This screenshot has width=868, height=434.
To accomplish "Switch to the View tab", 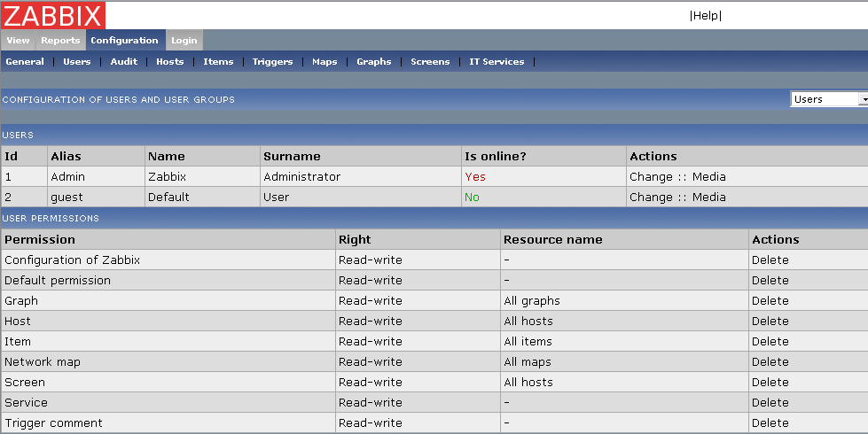I will pyautogui.click(x=18, y=41).
